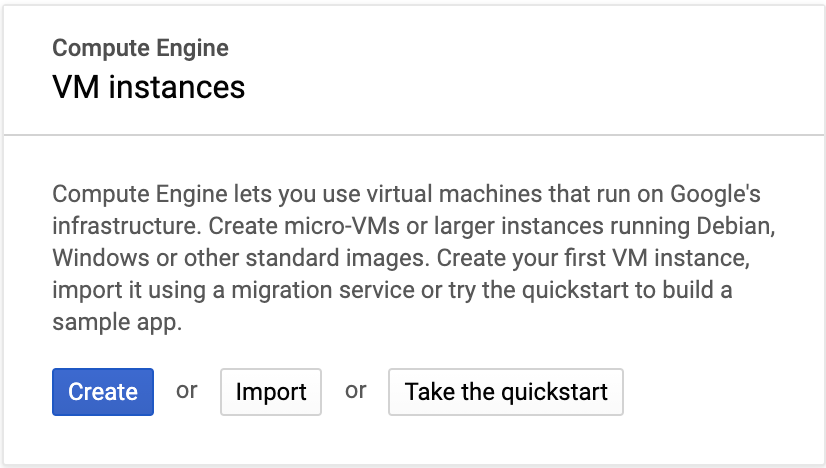
Task: Click "sample app." ending the description
Action: (116, 324)
